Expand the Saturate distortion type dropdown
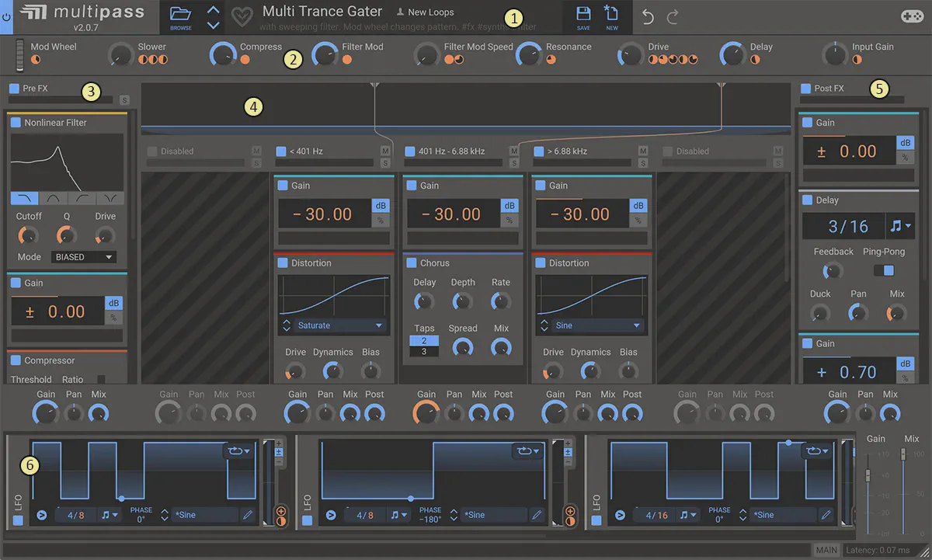Screen dimensions: 932x560 pyautogui.click(x=339, y=325)
